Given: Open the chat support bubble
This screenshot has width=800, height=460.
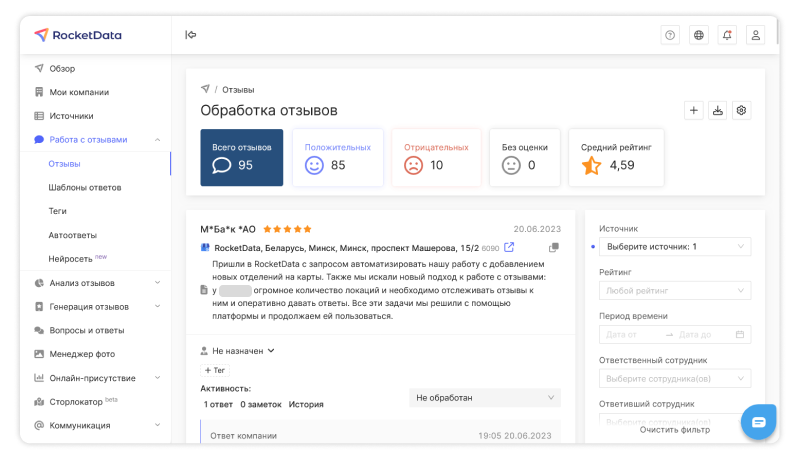Looking at the screenshot, I should tap(759, 422).
